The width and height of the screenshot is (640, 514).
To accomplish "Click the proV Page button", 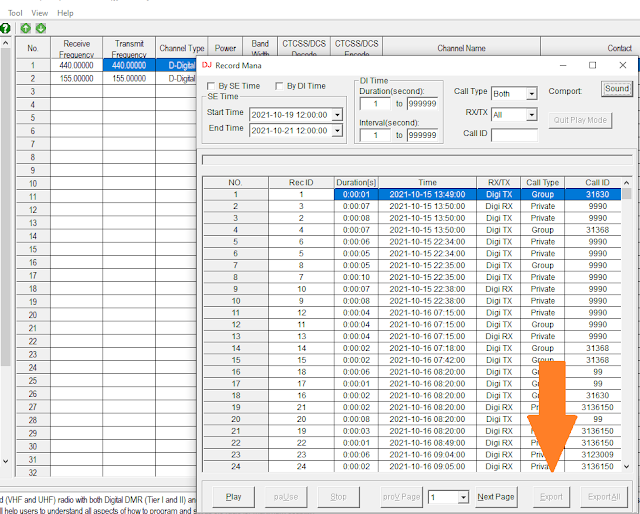I will 401,497.
